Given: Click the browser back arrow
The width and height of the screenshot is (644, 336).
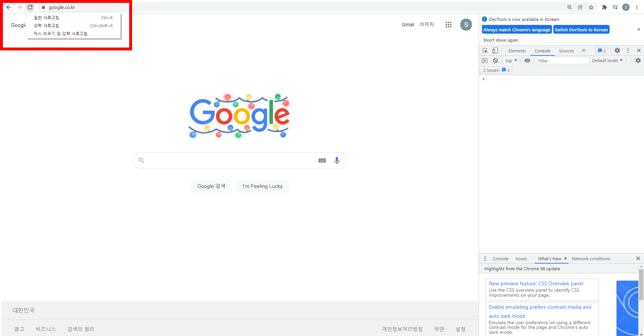Looking at the screenshot, I should (x=9, y=7).
